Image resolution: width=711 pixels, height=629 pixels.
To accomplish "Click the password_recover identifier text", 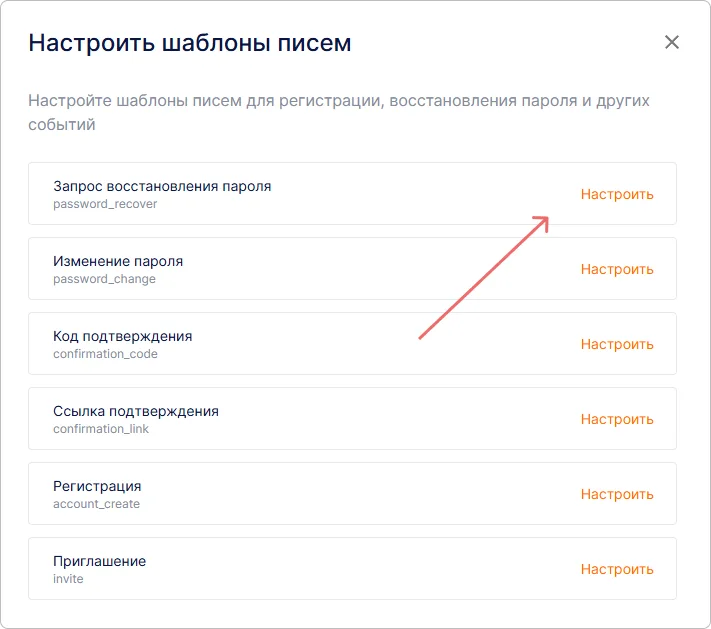I will click(105, 204).
